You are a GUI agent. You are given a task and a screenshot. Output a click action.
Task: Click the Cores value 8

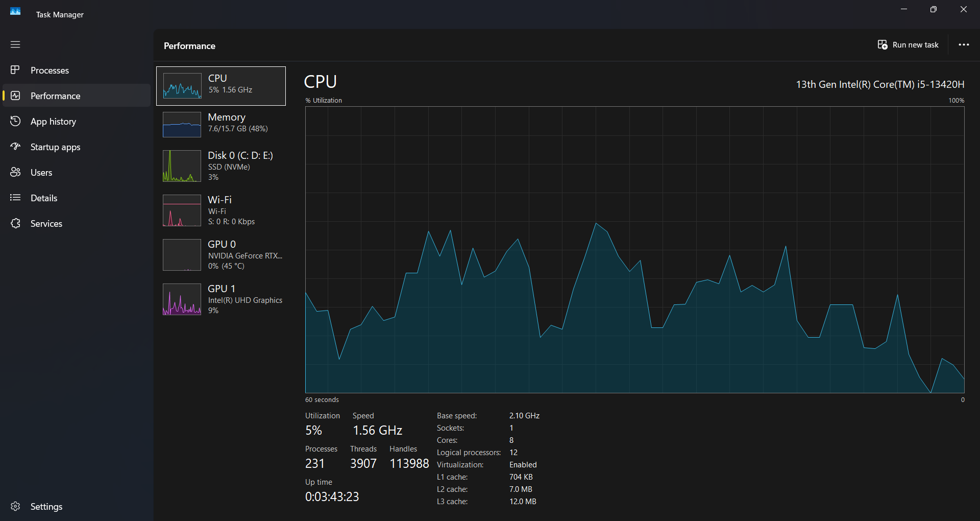[x=511, y=440]
